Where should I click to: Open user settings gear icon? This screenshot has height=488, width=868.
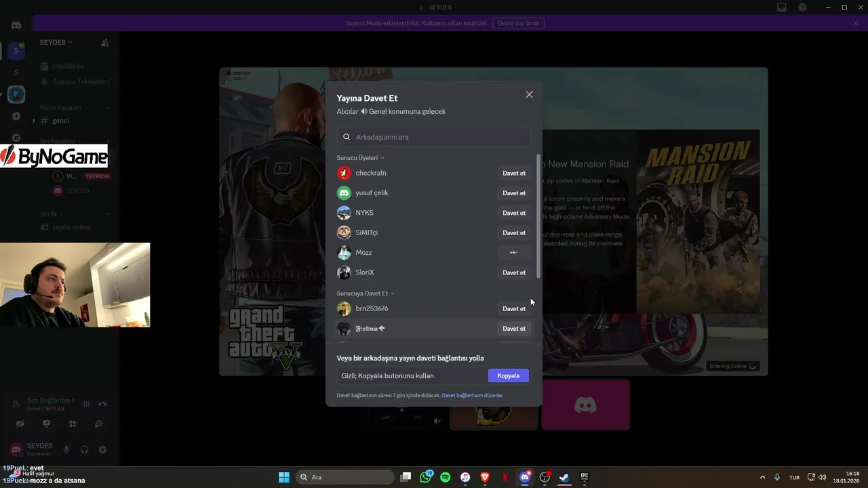tap(103, 449)
